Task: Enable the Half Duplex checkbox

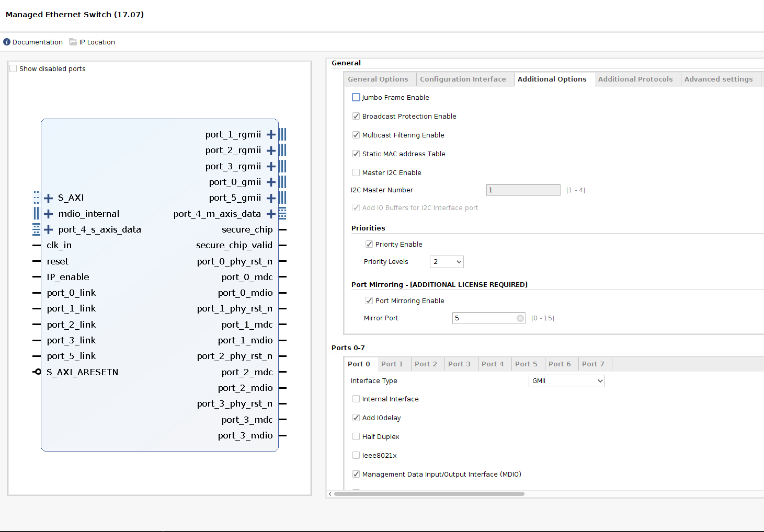Action: click(x=356, y=436)
